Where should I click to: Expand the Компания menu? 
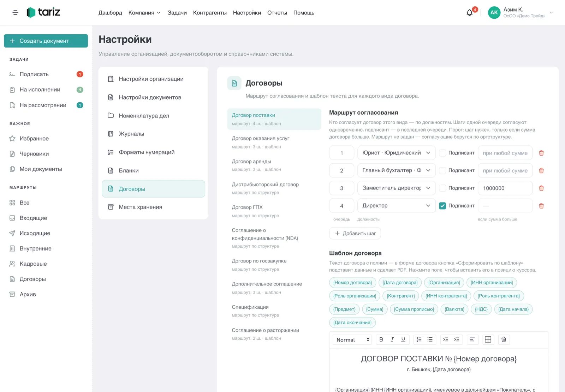click(144, 13)
